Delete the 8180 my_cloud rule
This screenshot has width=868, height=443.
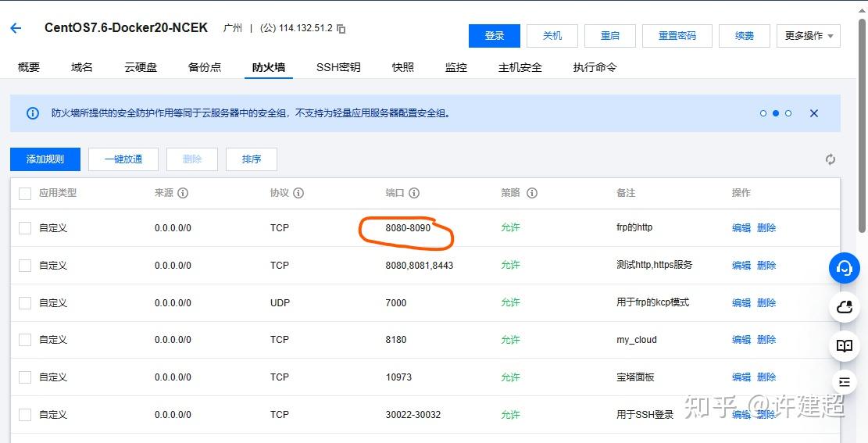point(766,339)
